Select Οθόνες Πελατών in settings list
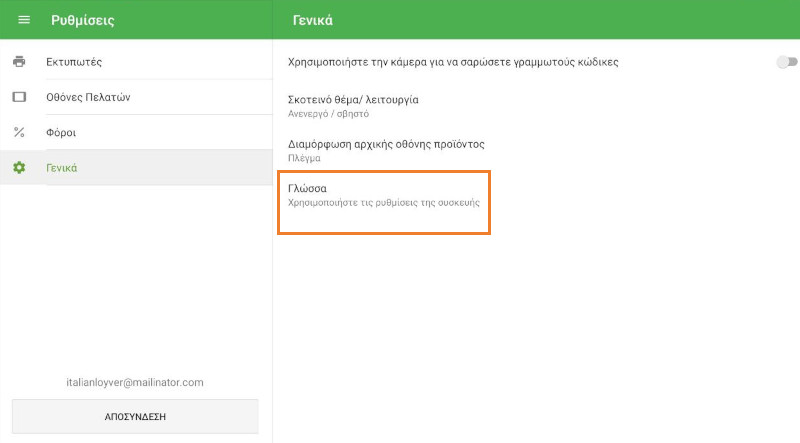 [88, 97]
